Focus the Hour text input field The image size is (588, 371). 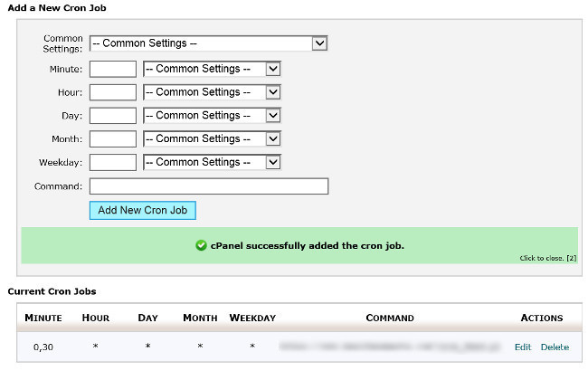coord(113,92)
